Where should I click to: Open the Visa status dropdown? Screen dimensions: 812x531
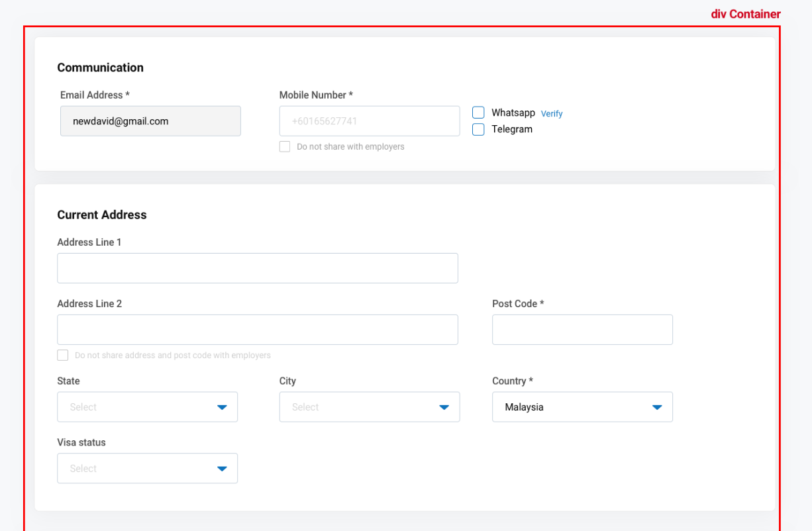[148, 468]
